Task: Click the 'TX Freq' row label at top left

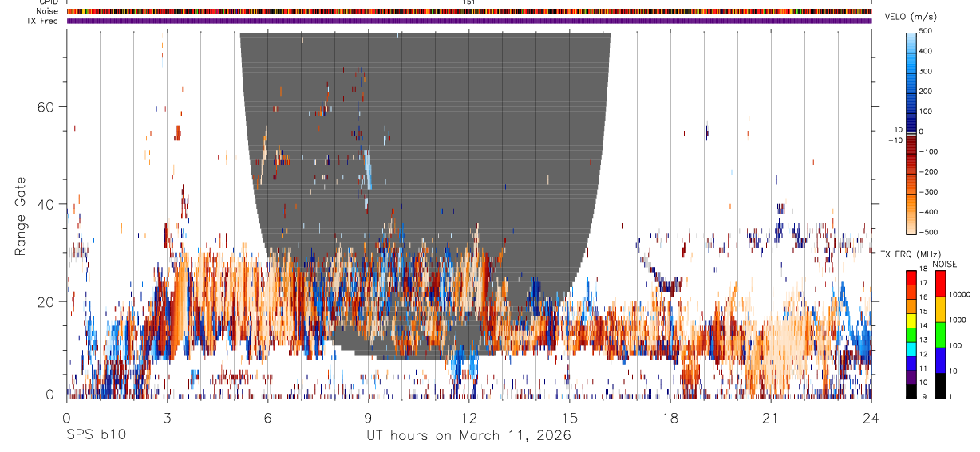Action: [42, 21]
